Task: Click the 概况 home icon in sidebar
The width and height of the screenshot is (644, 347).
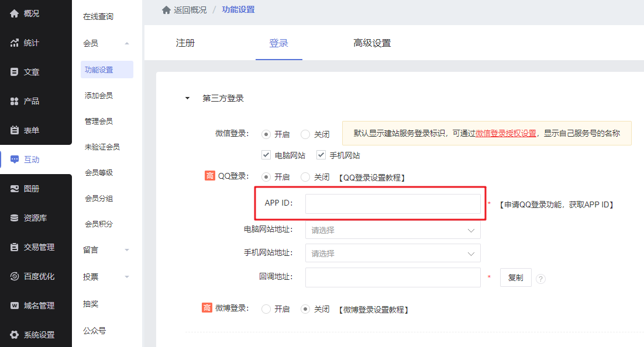Action: [15, 13]
